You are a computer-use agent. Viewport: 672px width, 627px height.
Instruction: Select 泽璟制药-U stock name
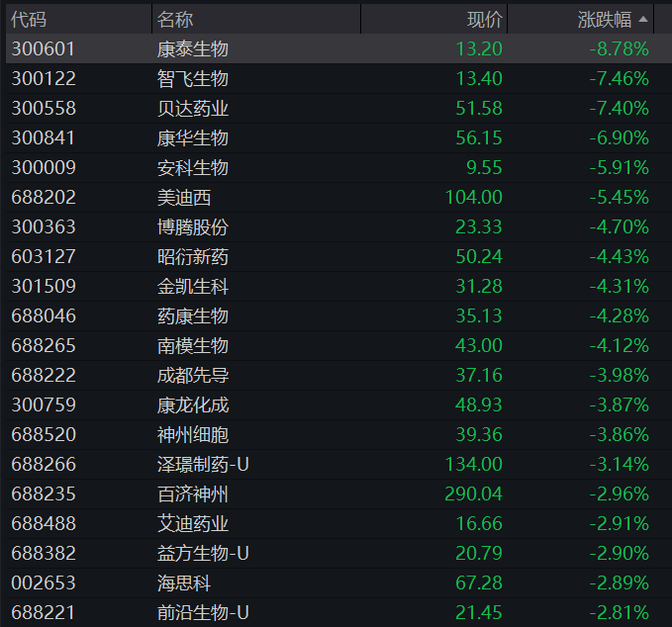pos(203,464)
